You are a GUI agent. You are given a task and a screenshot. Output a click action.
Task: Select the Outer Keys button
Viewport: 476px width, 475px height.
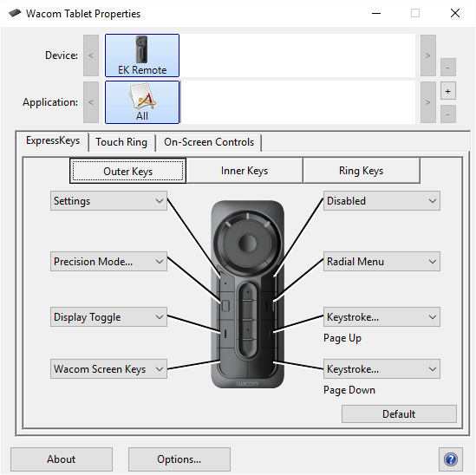127,171
